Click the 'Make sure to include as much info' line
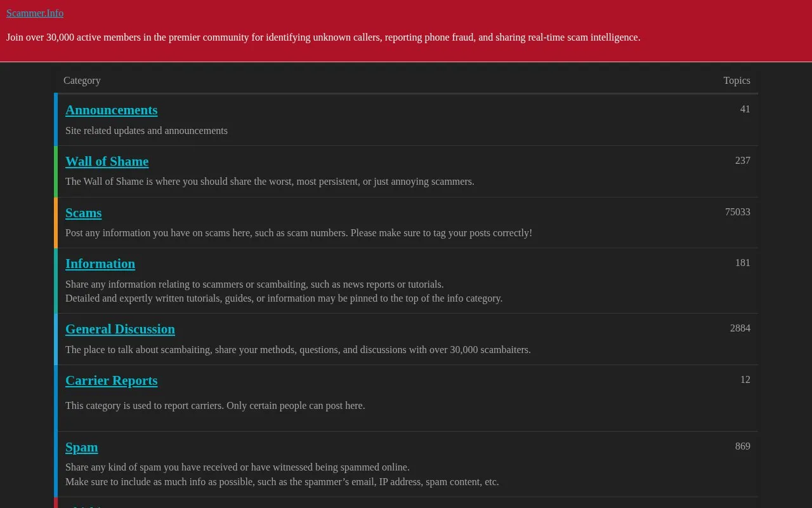This screenshot has width=812, height=508. 282,482
